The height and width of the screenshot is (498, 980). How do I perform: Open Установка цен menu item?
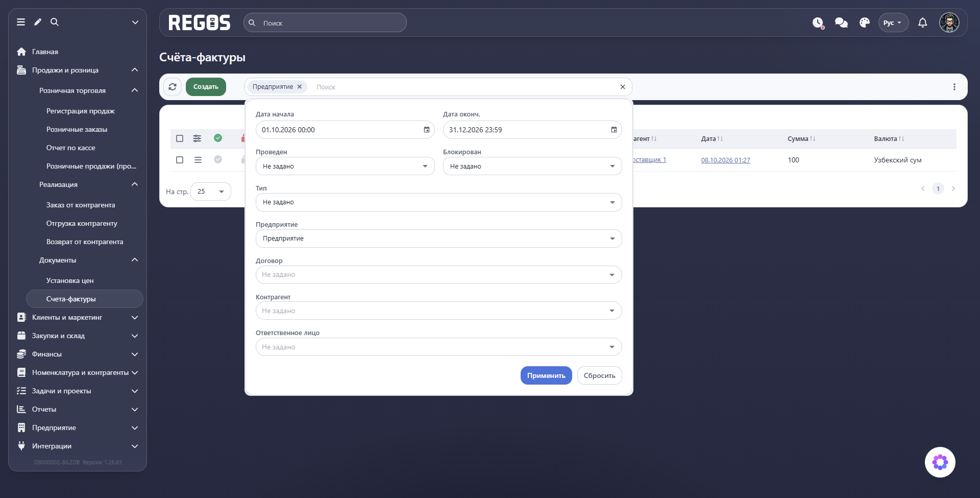pos(70,280)
